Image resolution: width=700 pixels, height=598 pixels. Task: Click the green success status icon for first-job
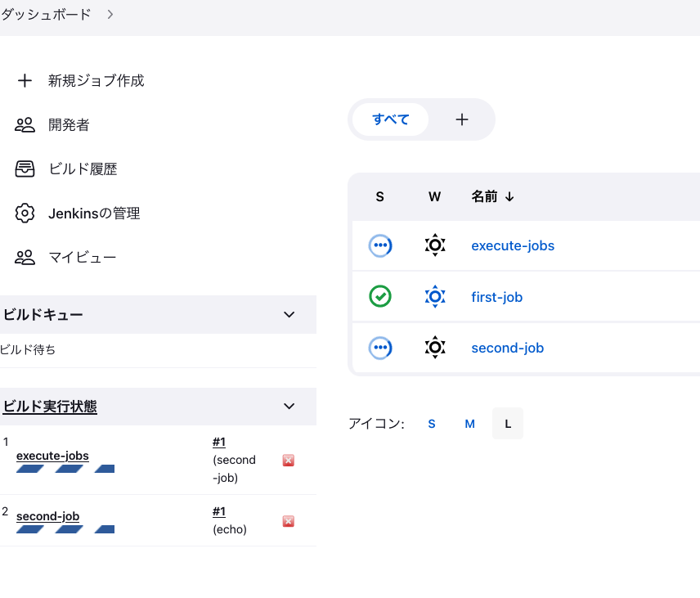tap(379, 296)
